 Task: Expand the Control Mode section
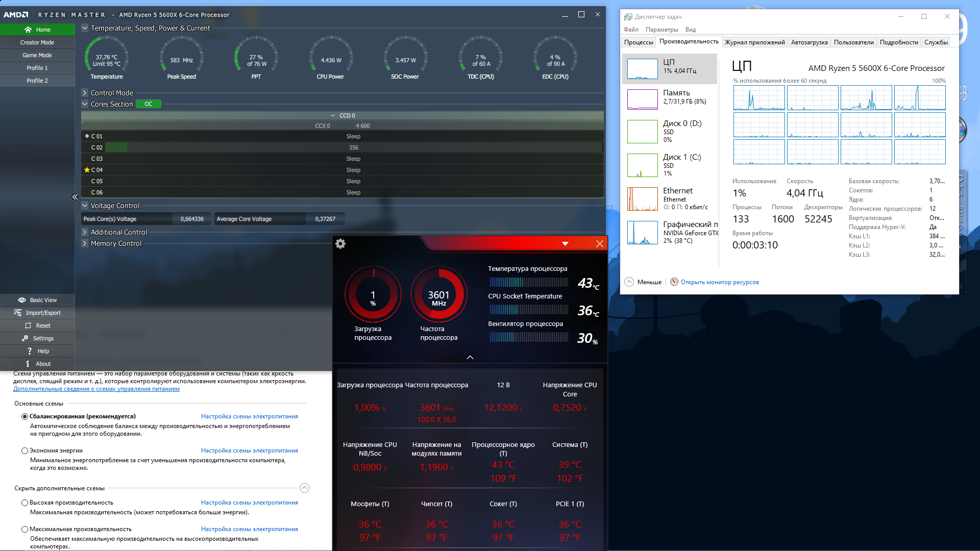[85, 93]
